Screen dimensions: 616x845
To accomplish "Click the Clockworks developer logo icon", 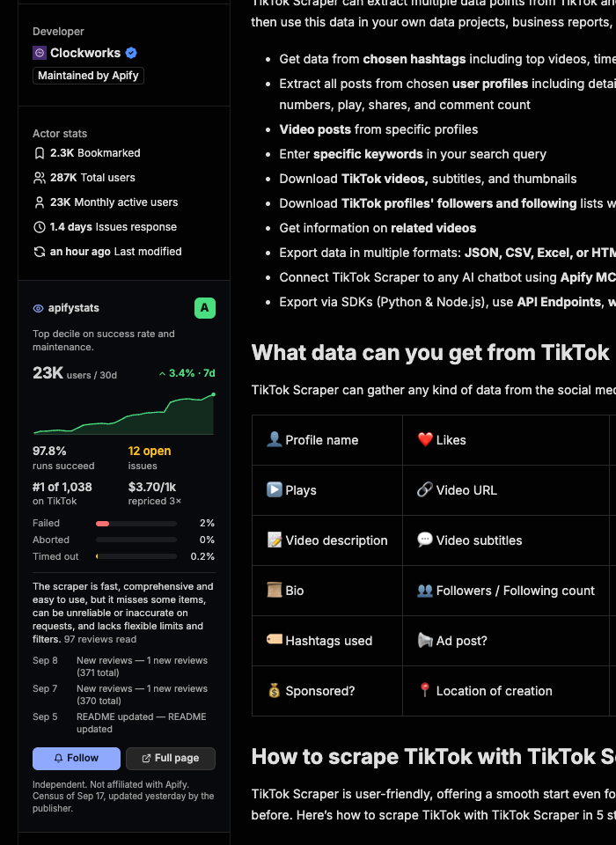I will 40,53.
